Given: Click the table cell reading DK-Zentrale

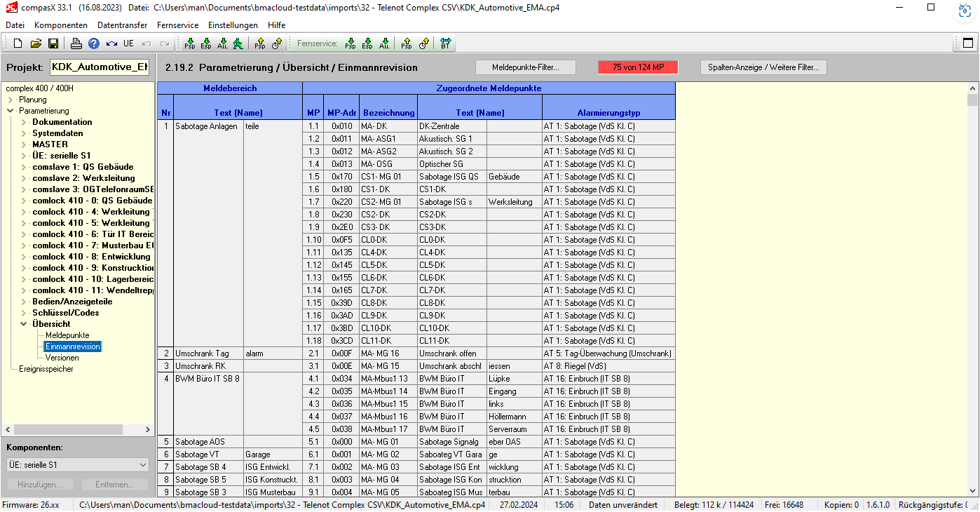Looking at the screenshot, I should point(452,126).
